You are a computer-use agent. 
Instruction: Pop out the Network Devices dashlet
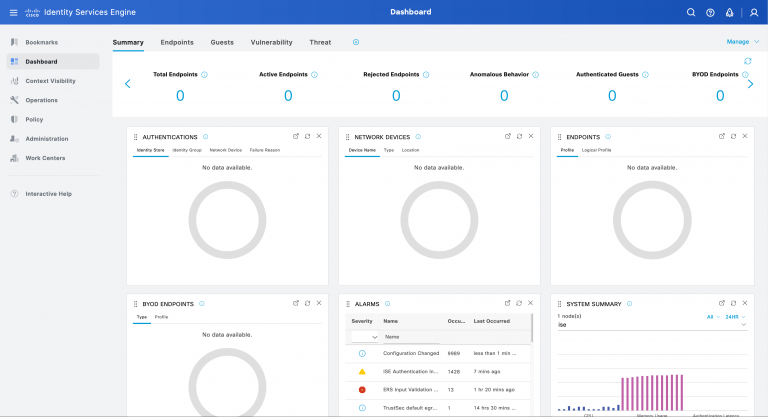tap(507, 136)
